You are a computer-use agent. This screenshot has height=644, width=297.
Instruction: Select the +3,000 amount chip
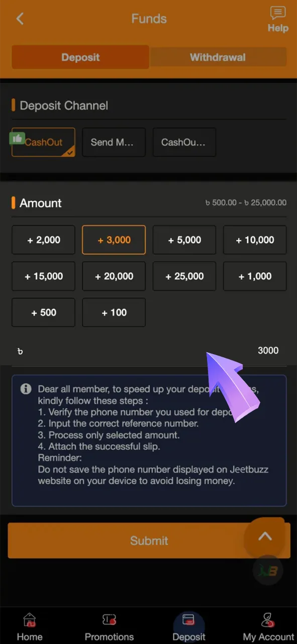click(114, 240)
